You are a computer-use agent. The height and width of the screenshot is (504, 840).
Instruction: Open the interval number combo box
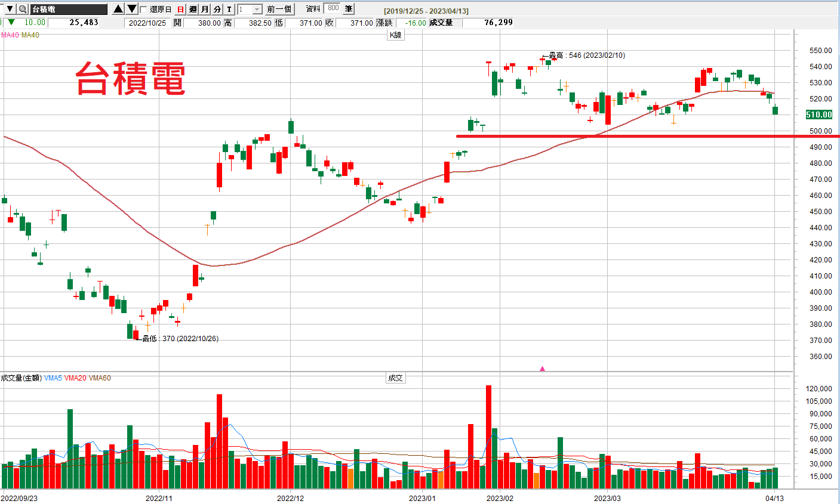(x=250, y=9)
